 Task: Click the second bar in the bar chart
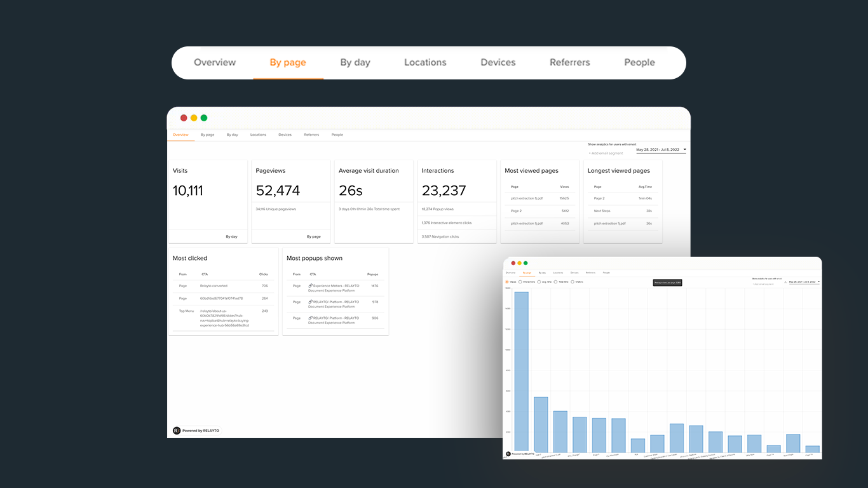(541, 424)
